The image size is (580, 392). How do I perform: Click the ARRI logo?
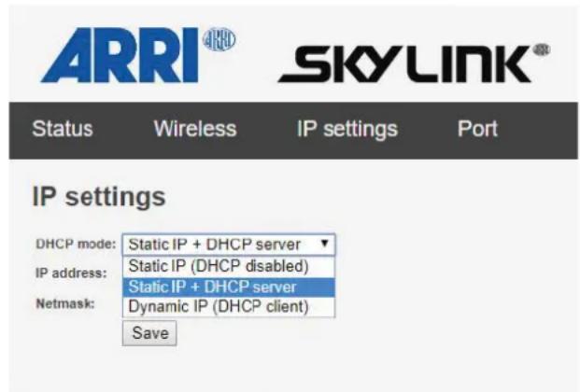pyautogui.click(x=137, y=55)
